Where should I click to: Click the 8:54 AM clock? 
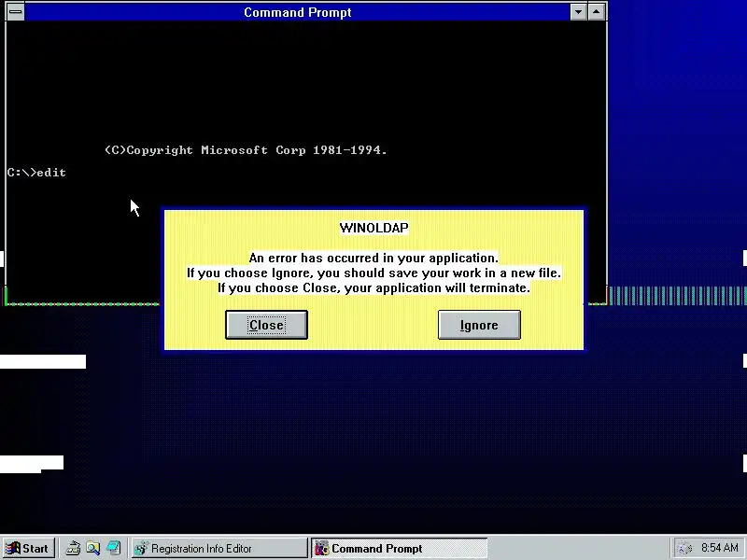click(x=719, y=548)
